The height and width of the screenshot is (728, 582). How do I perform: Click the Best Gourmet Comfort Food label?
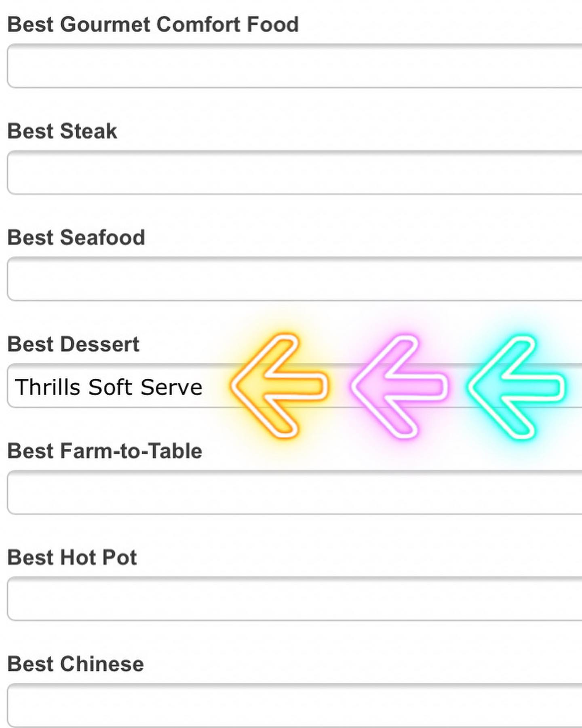pos(153,24)
